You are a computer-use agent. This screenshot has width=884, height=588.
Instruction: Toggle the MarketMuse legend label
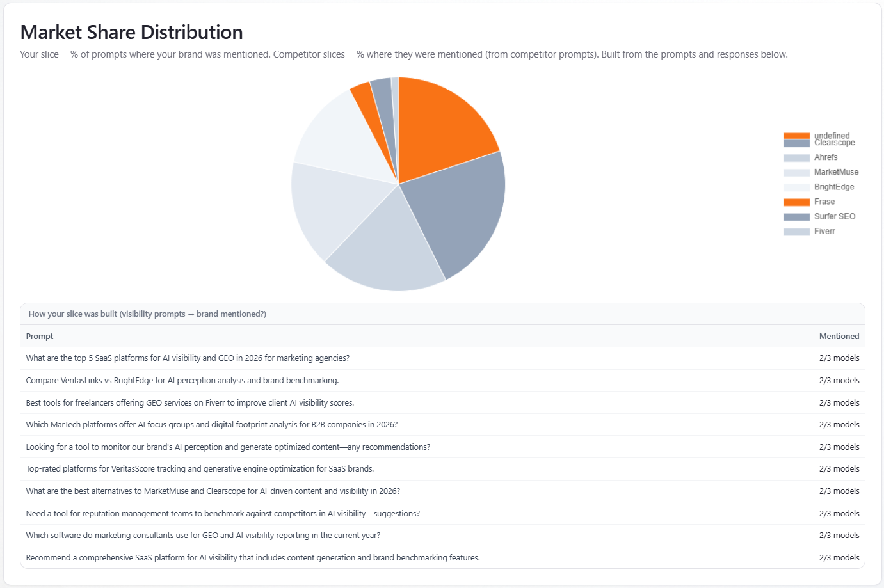(x=836, y=172)
